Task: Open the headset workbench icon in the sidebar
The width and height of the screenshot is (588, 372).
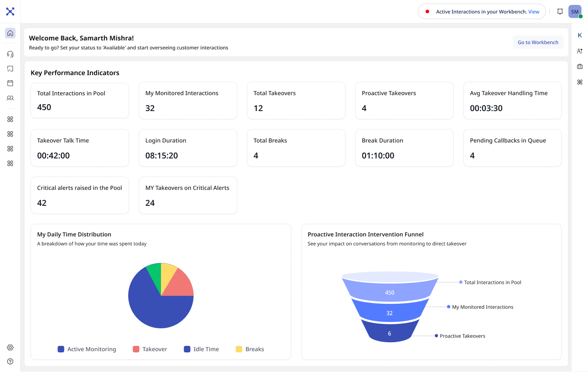Action: (x=10, y=54)
